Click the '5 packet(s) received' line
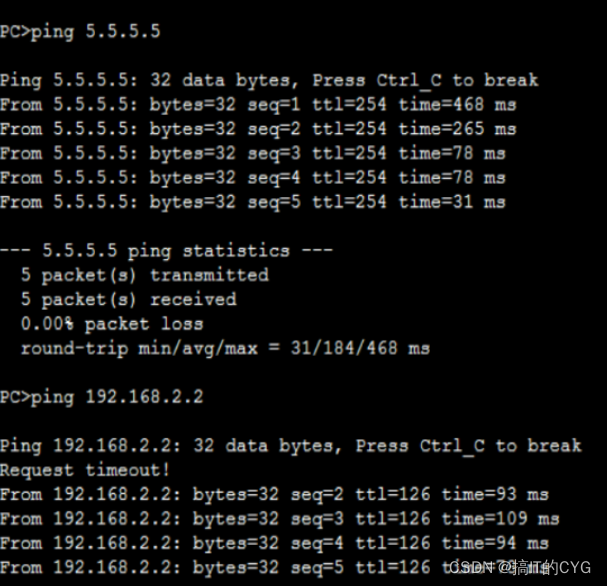Viewport: 607px width, 586px height. pos(129,300)
